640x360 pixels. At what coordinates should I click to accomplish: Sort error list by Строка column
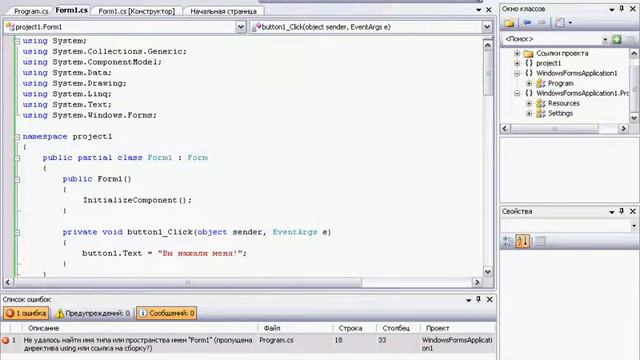(x=354, y=328)
